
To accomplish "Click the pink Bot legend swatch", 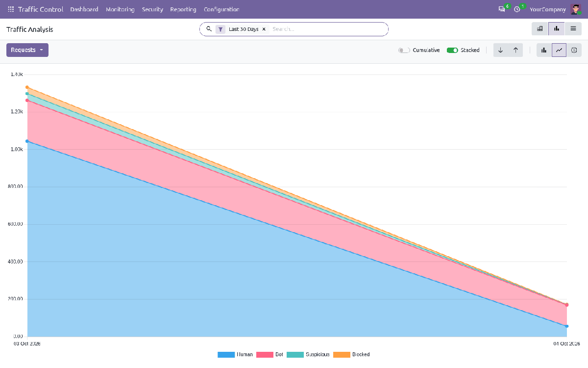I will pos(265,355).
